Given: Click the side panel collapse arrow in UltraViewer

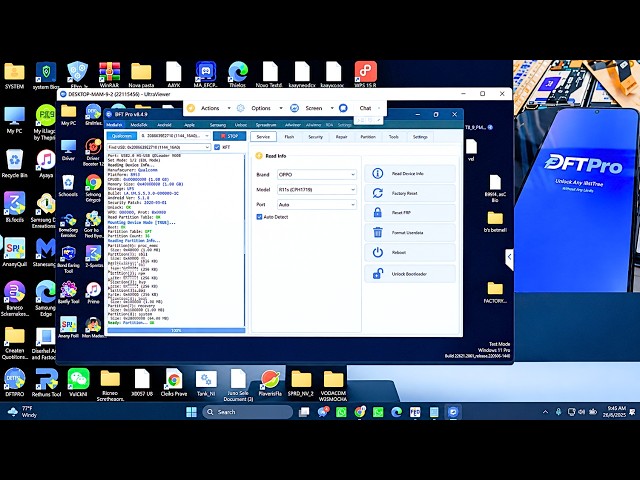Looking at the screenshot, I should [509, 257].
